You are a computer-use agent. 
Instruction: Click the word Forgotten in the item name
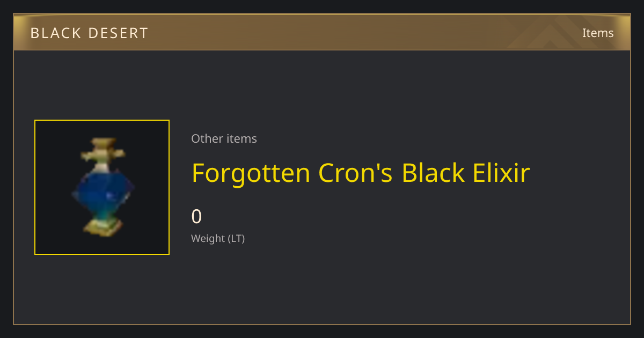pyautogui.click(x=251, y=173)
